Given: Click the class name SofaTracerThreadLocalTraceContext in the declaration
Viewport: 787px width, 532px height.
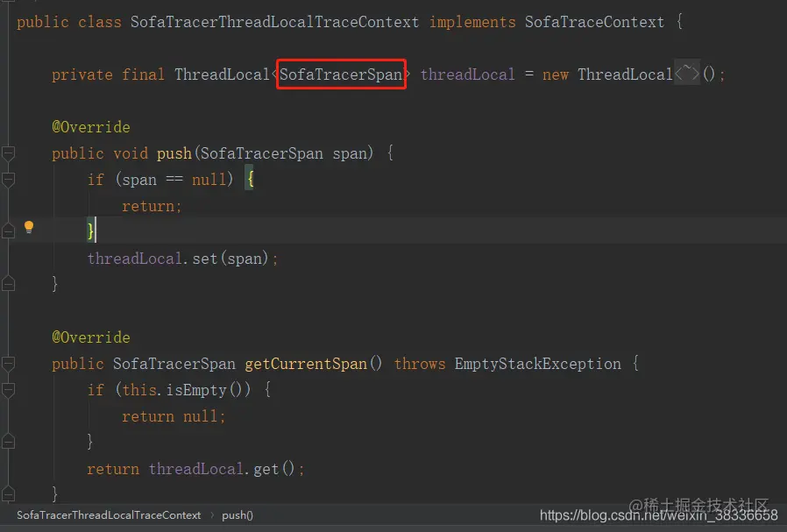Looking at the screenshot, I should tap(274, 22).
